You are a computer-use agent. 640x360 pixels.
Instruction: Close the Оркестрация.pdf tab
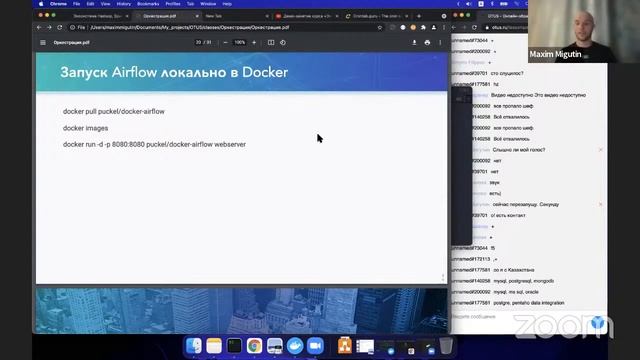pyautogui.click(x=197, y=16)
